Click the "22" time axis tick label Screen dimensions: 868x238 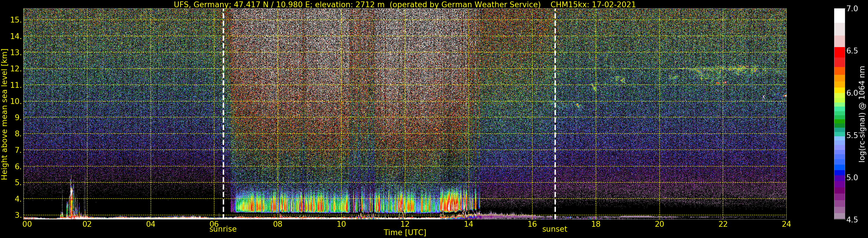pos(723,224)
